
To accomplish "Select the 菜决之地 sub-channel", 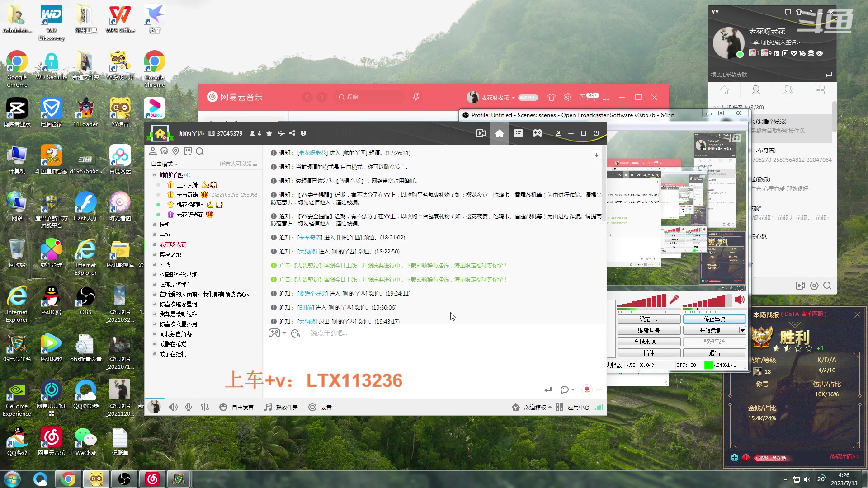I will (170, 254).
